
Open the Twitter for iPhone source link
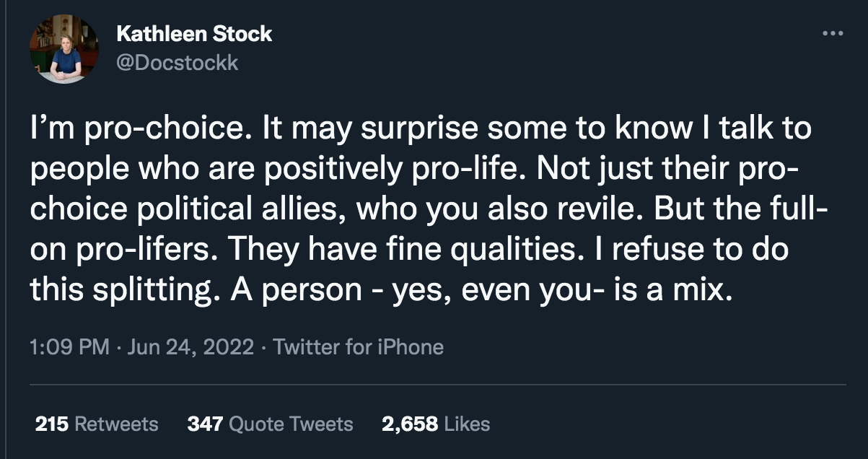tap(359, 347)
